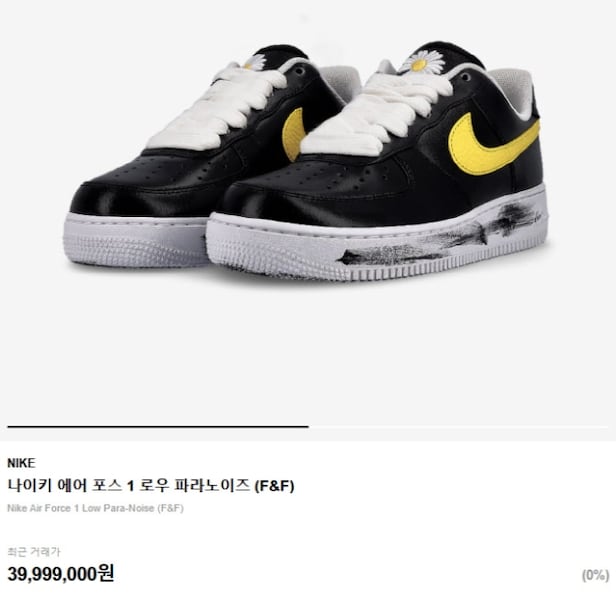Screen dimensions: 616x600
Task: Click the black paint smear on the midsole
Action: [438, 237]
